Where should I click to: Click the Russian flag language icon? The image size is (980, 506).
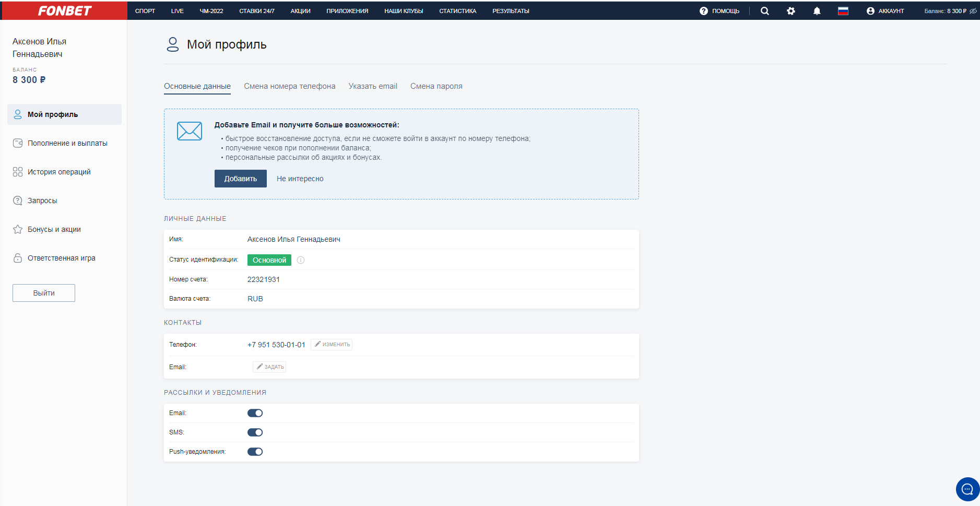tap(843, 11)
